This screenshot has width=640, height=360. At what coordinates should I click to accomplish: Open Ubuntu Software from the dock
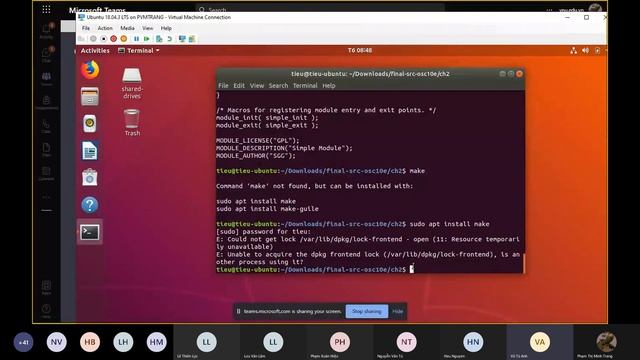90,178
